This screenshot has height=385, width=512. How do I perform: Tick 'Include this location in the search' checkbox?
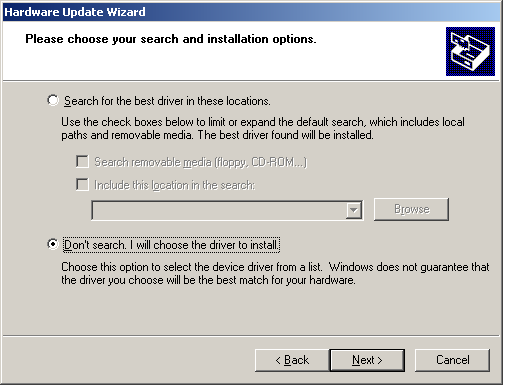(82, 184)
